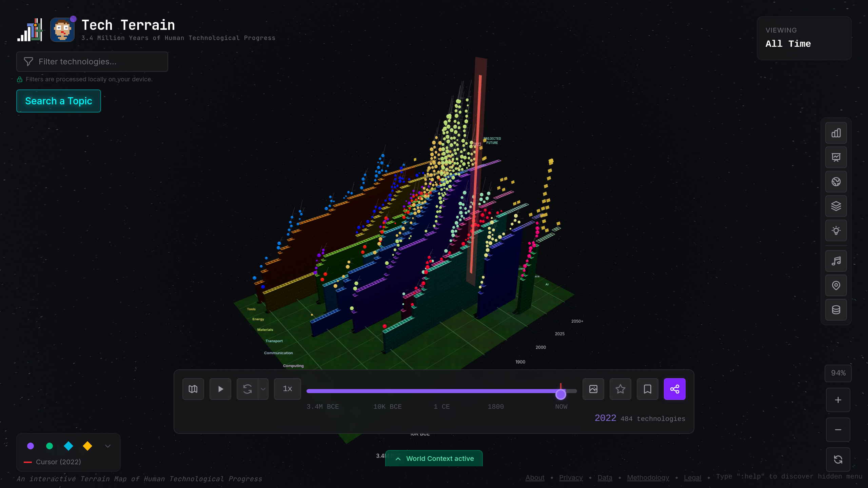
Task: Open the location pin panel
Action: point(836,285)
